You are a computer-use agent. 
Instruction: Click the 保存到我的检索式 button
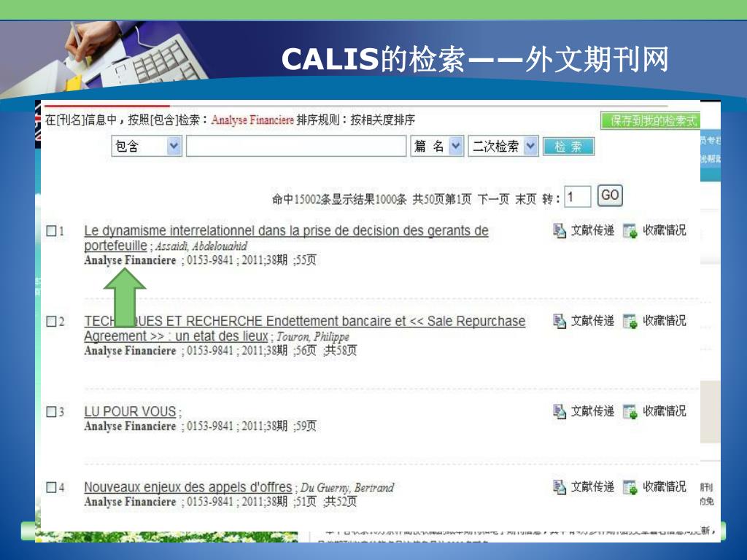[650, 120]
